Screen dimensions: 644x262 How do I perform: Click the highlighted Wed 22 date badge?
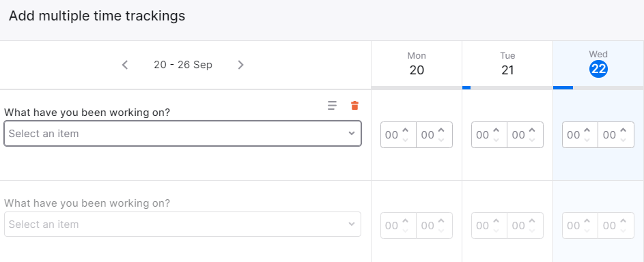click(x=598, y=70)
